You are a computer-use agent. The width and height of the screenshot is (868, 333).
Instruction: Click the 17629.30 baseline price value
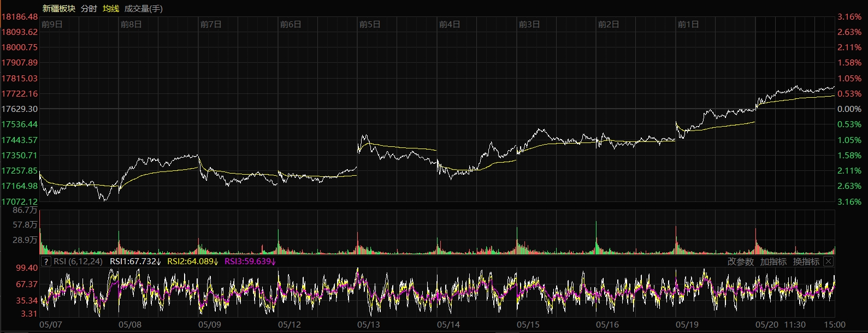pyautogui.click(x=19, y=109)
